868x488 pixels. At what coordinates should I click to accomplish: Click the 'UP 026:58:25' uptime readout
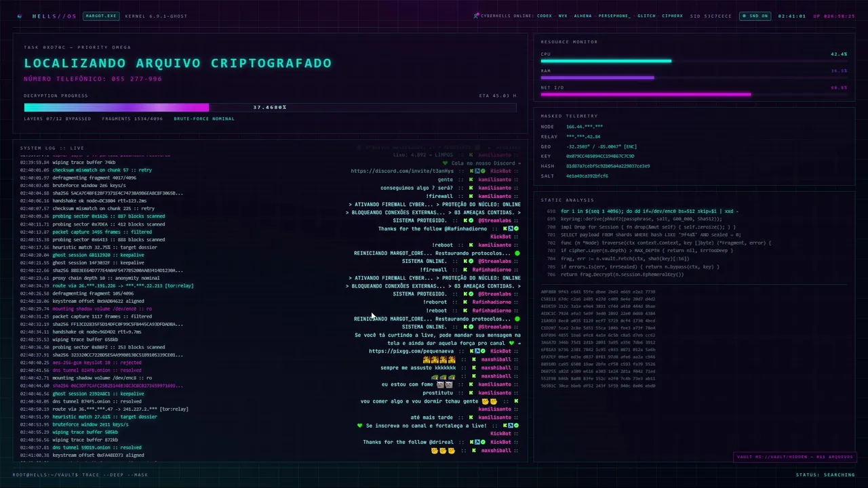(834, 16)
